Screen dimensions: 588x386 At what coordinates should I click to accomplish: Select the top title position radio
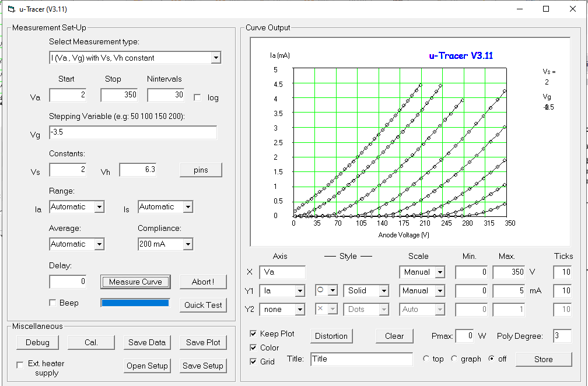(426, 359)
